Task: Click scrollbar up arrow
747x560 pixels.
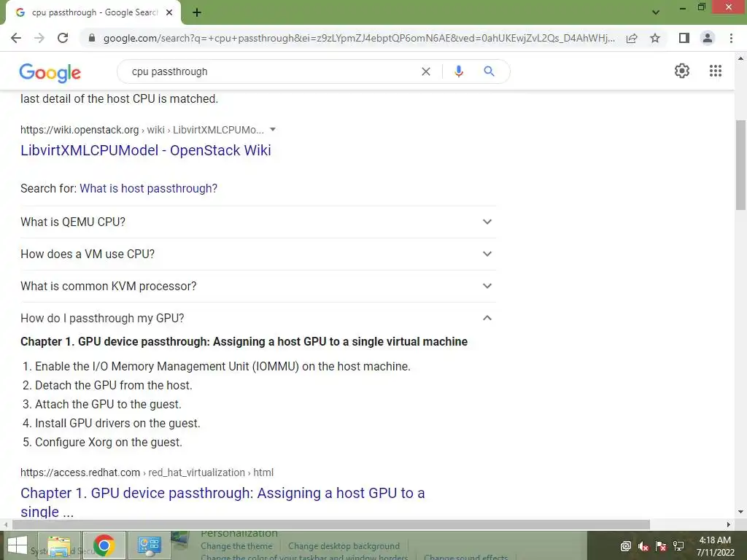Action: 740,58
